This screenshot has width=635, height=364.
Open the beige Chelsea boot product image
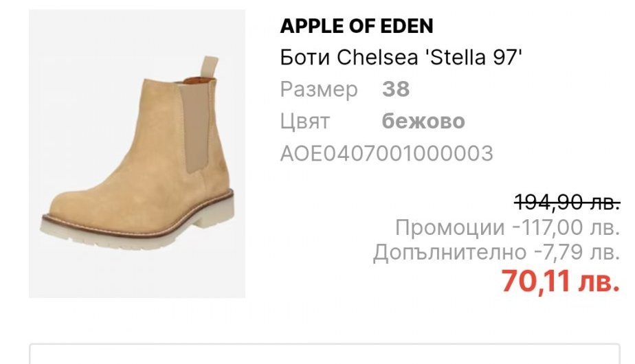pyautogui.click(x=137, y=154)
